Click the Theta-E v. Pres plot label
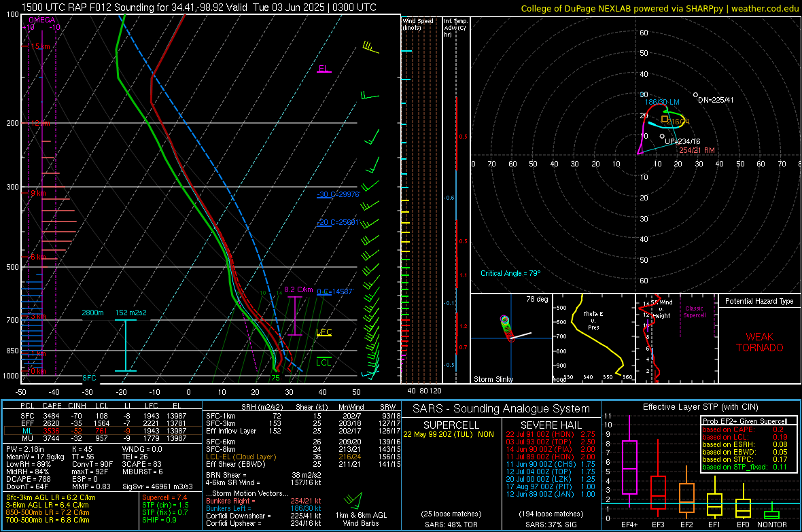Image resolution: width=802 pixels, height=532 pixels. point(593,320)
